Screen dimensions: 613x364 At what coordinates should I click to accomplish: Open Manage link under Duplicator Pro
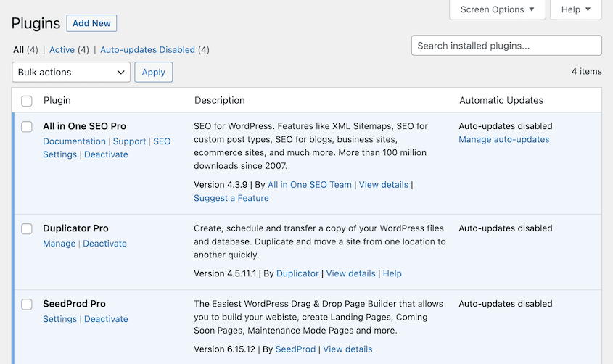[59, 244]
